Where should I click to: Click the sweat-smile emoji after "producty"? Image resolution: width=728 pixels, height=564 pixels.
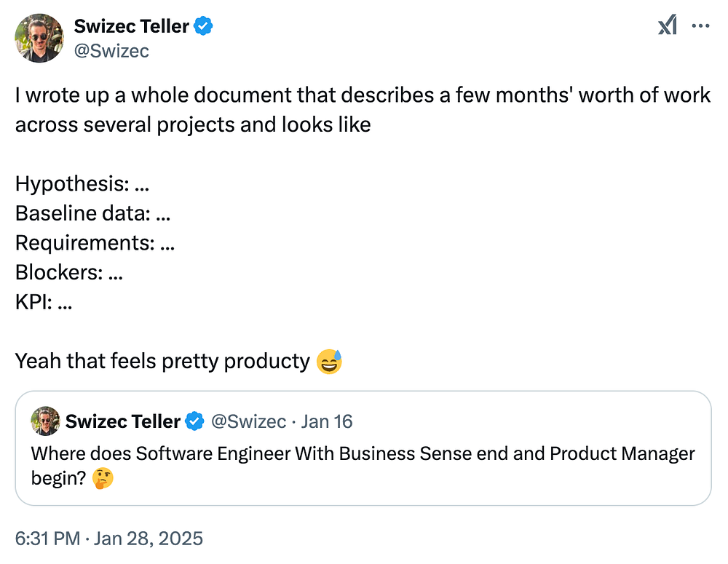point(330,361)
